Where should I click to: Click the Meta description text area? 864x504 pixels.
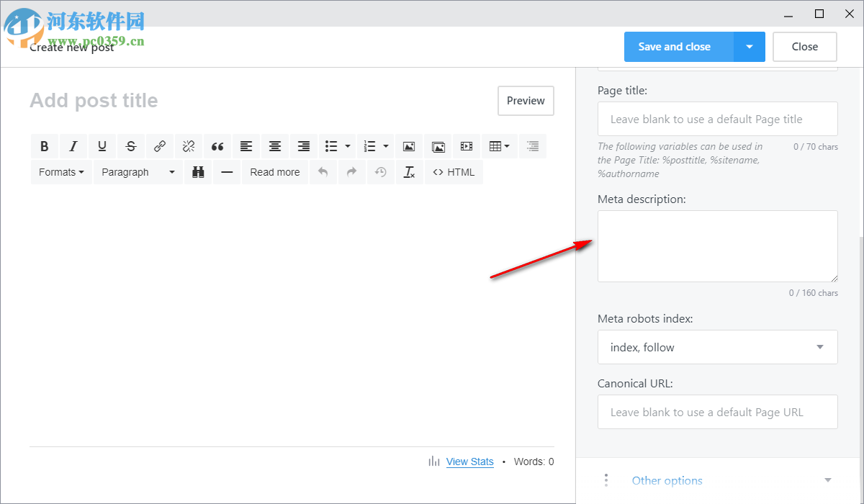pos(718,246)
